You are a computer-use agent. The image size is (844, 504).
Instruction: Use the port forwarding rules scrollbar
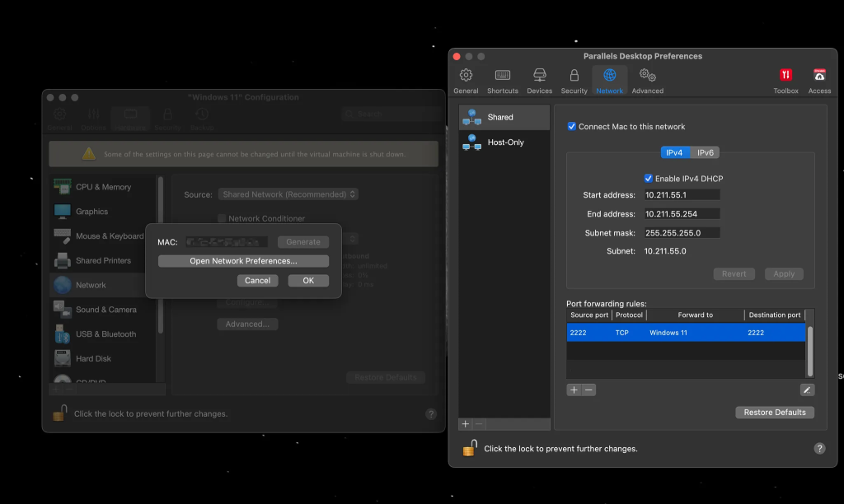tap(810, 351)
